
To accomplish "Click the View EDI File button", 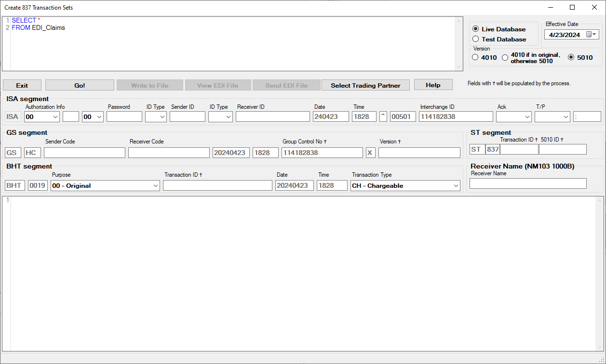I will point(218,85).
